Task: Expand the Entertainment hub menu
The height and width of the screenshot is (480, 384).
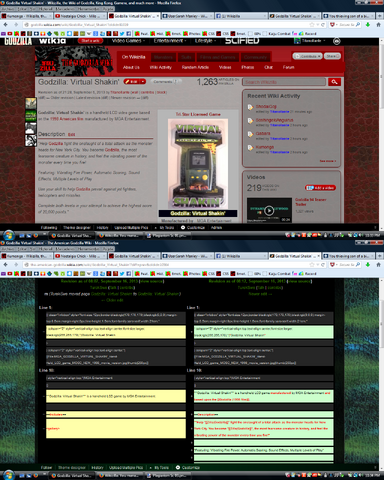Action: 170,41
